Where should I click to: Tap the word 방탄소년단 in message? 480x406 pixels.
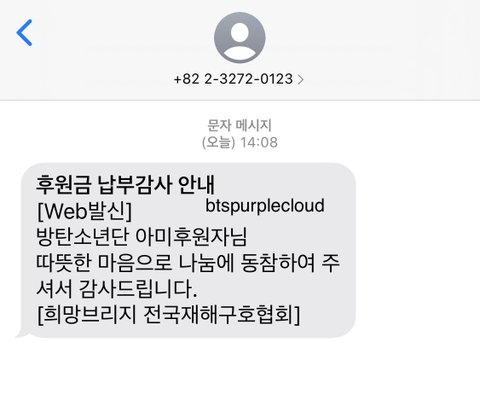(x=82, y=236)
